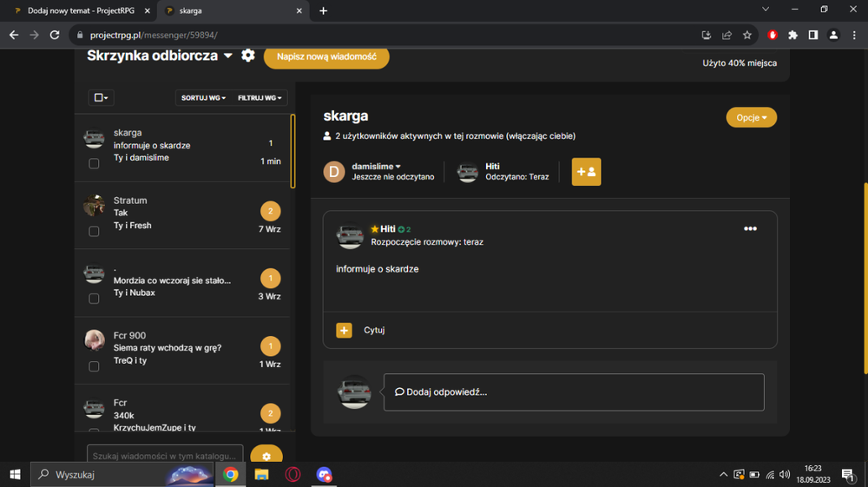Click the conversation list scrollbar
Screen dimensions: 868x487
click(x=293, y=151)
